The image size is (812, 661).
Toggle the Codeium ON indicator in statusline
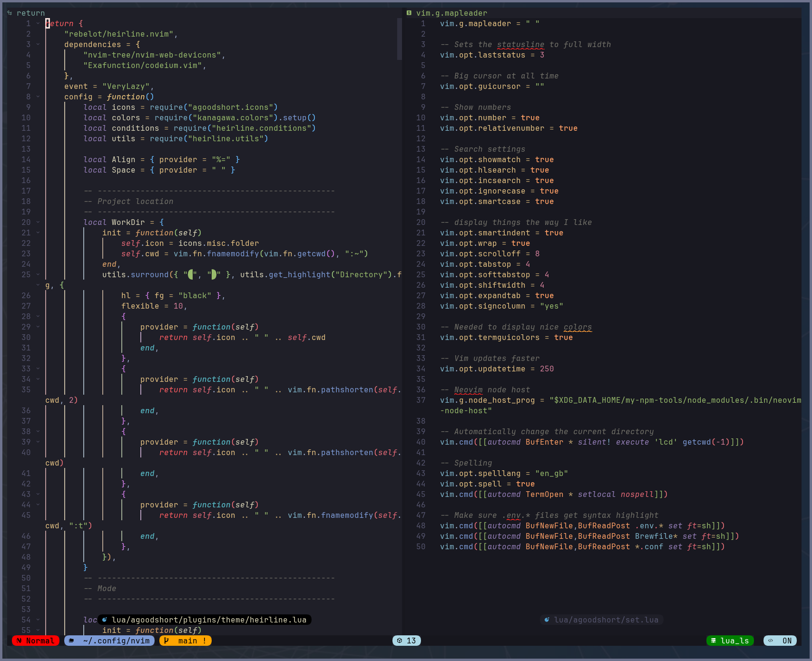click(x=780, y=641)
